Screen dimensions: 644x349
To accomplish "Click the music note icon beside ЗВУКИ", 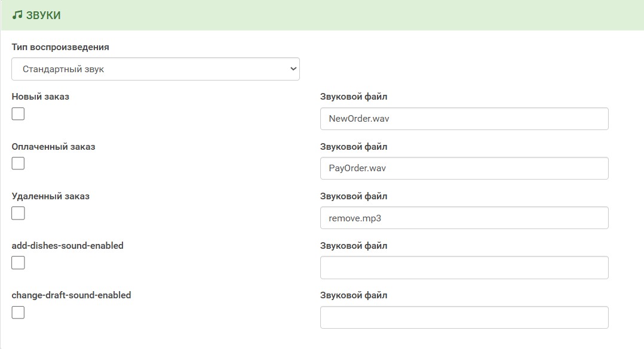I will pyautogui.click(x=17, y=15).
